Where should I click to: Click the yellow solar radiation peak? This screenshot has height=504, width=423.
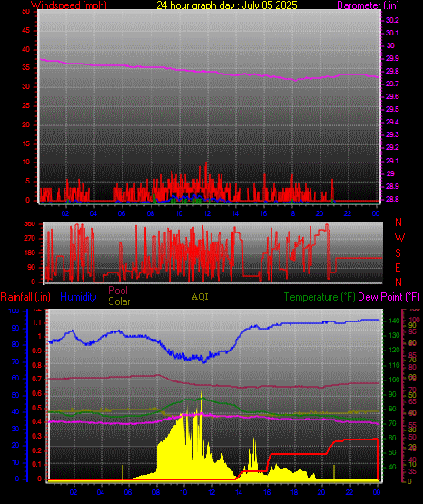pos(202,394)
